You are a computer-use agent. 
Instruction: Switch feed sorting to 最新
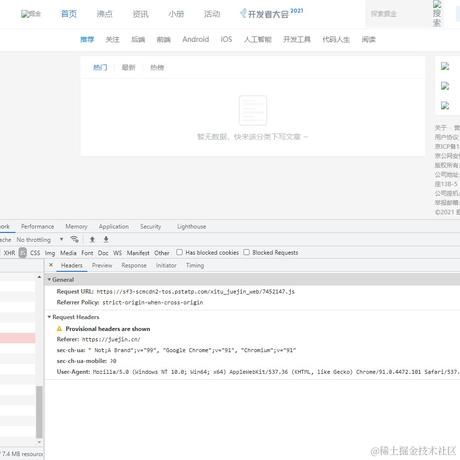coord(128,68)
